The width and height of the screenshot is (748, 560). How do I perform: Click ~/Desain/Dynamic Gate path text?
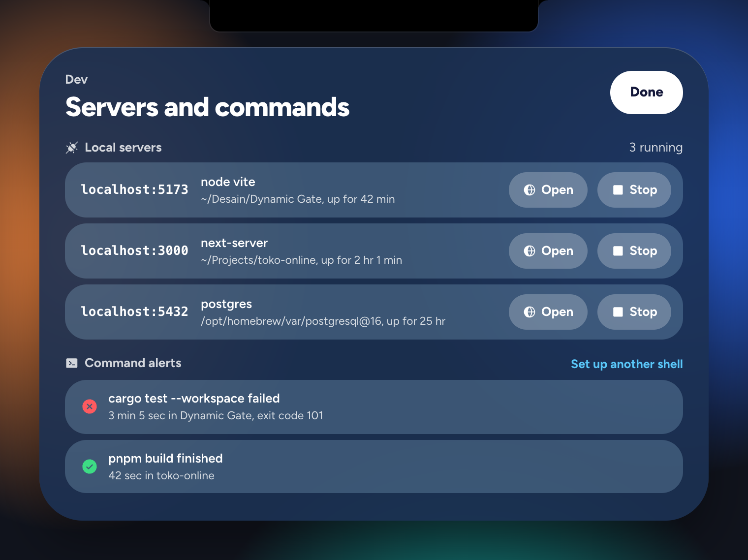tap(261, 199)
